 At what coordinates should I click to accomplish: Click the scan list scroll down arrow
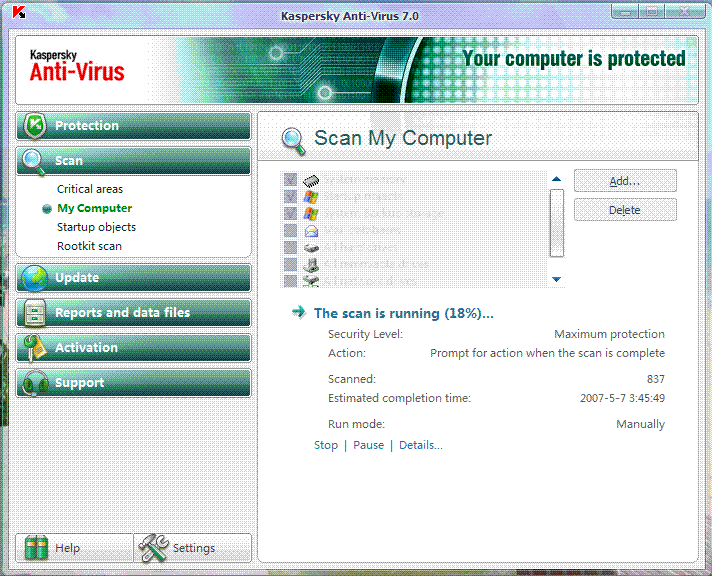[x=557, y=279]
